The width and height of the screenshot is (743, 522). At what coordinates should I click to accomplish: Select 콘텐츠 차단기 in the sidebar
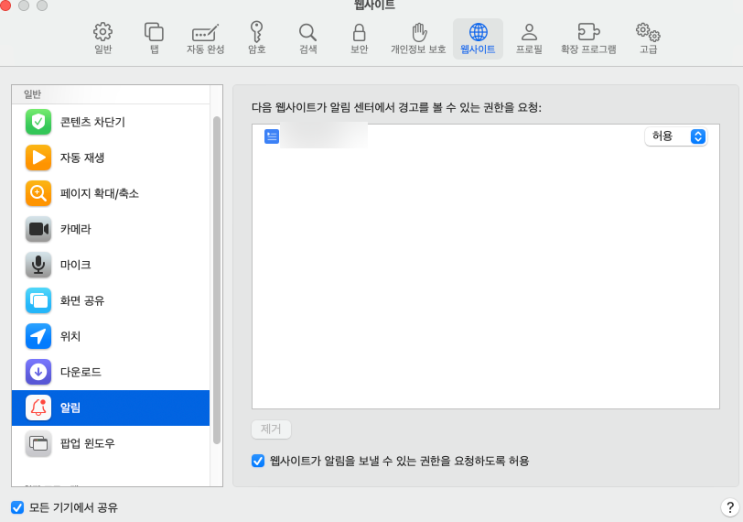[111, 122]
